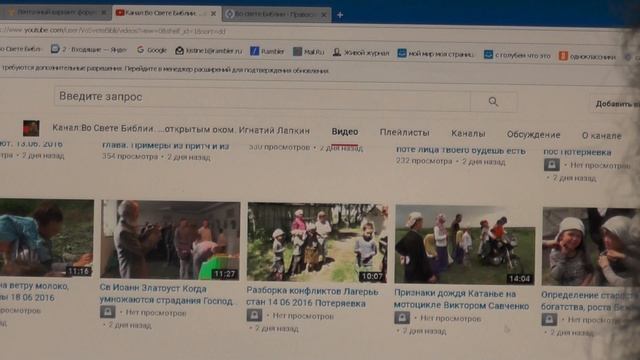Open a new browser tab

click(x=340, y=15)
